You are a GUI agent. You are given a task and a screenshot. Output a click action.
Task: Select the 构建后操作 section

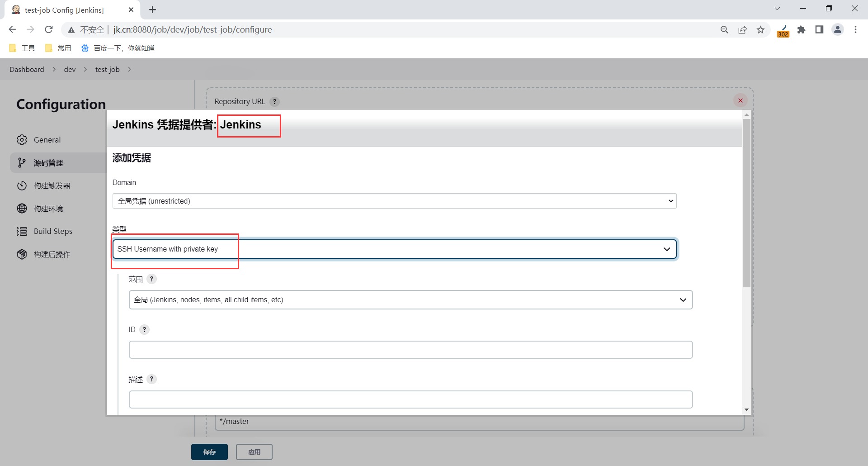pyautogui.click(x=58, y=254)
